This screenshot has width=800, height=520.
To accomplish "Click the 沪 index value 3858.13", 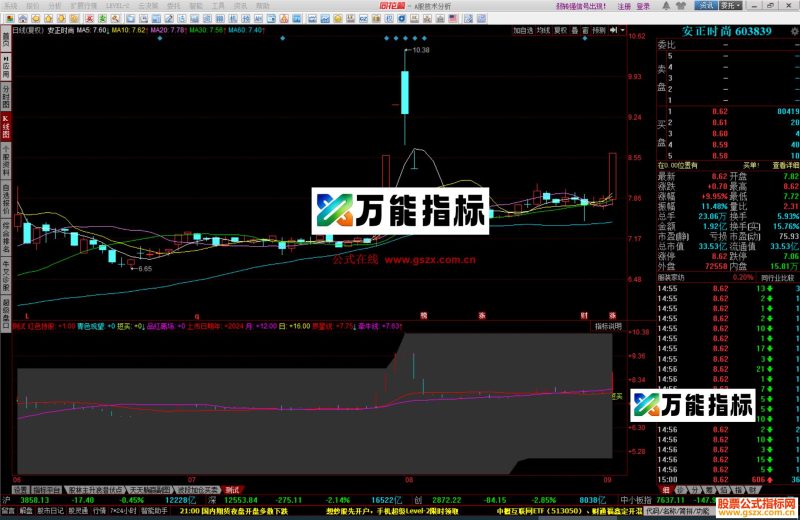I will pyautogui.click(x=35, y=500).
